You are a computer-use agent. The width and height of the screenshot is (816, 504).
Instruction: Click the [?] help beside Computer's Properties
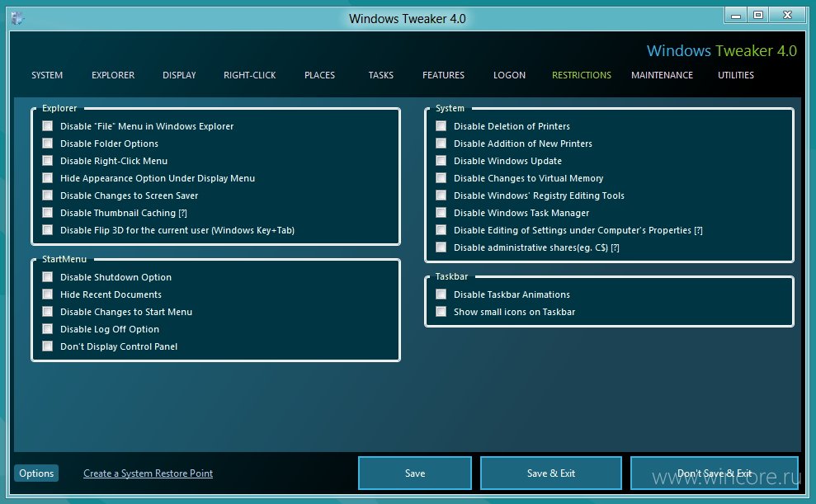[698, 230]
